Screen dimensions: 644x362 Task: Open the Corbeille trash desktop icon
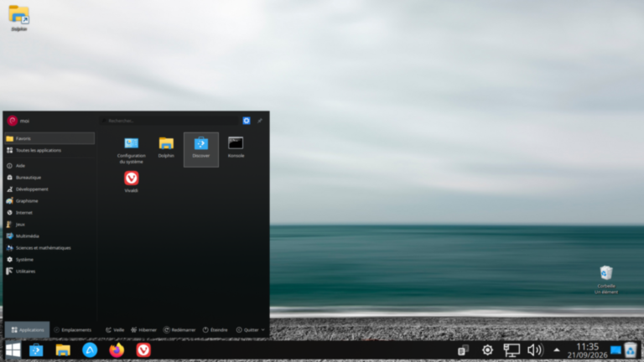pos(606,280)
